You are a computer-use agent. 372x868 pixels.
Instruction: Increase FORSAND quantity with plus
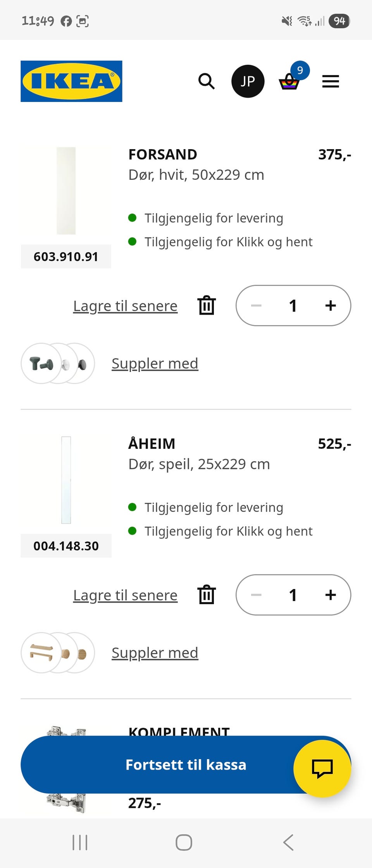(x=331, y=305)
